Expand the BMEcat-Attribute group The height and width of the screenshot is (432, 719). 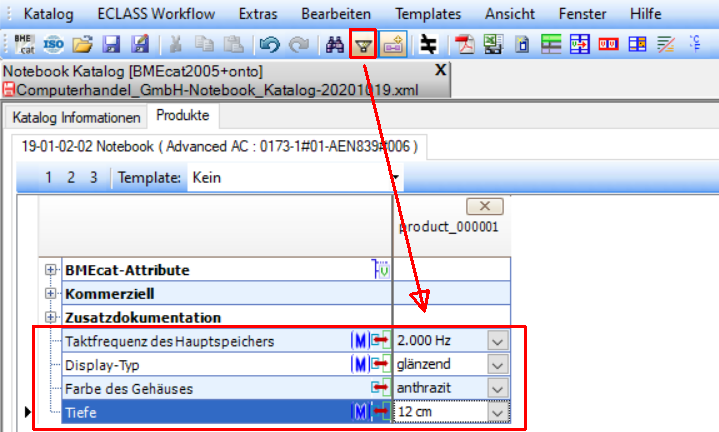pyautogui.click(x=50, y=270)
